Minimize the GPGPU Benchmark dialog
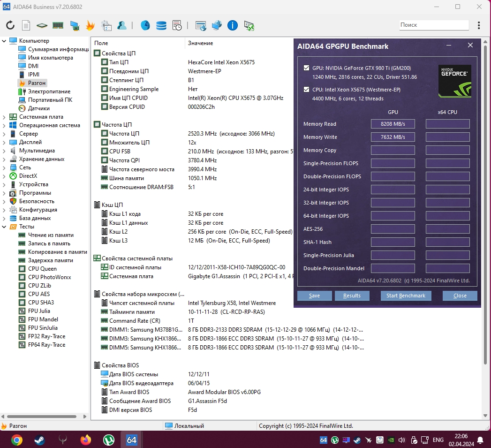The height and width of the screenshot is (448, 491). tap(449, 46)
